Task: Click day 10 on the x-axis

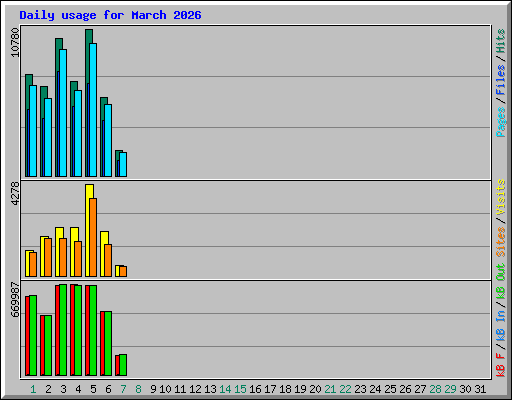Action: 165,389
